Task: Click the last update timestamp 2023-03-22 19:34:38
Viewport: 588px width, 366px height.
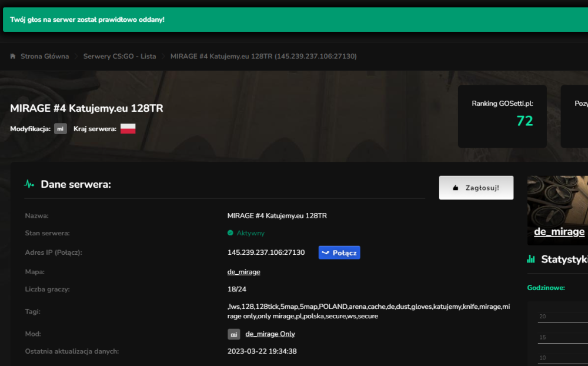Action: pyautogui.click(x=262, y=351)
